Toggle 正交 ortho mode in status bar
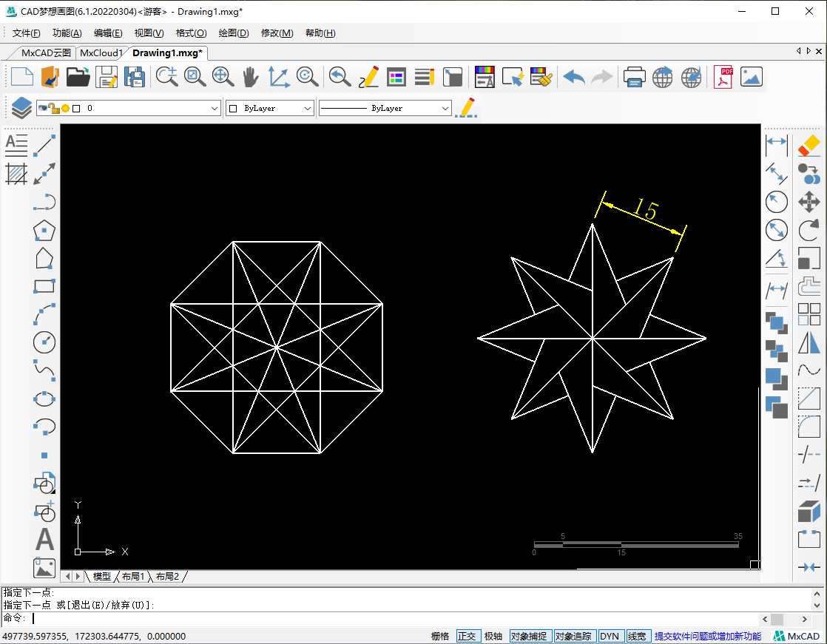 click(467, 636)
